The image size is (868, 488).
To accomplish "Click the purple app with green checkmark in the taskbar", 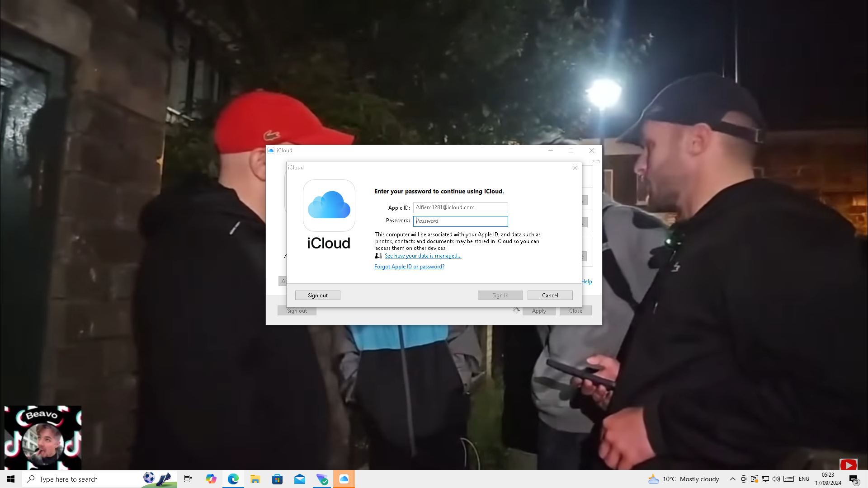I will click(x=322, y=479).
